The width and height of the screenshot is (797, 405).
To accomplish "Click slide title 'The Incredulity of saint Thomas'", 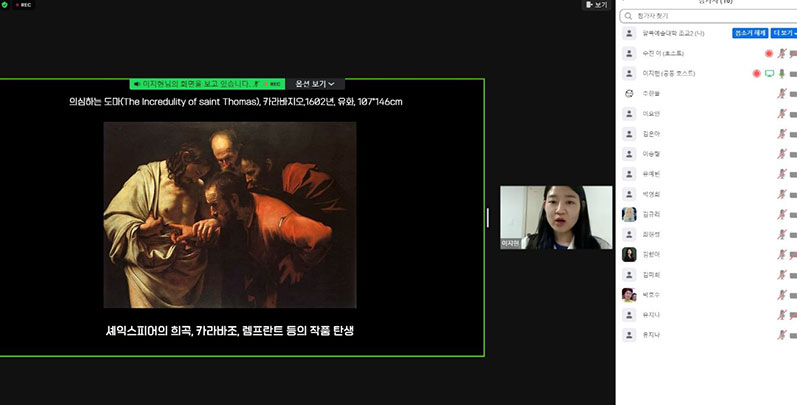I will 191,102.
